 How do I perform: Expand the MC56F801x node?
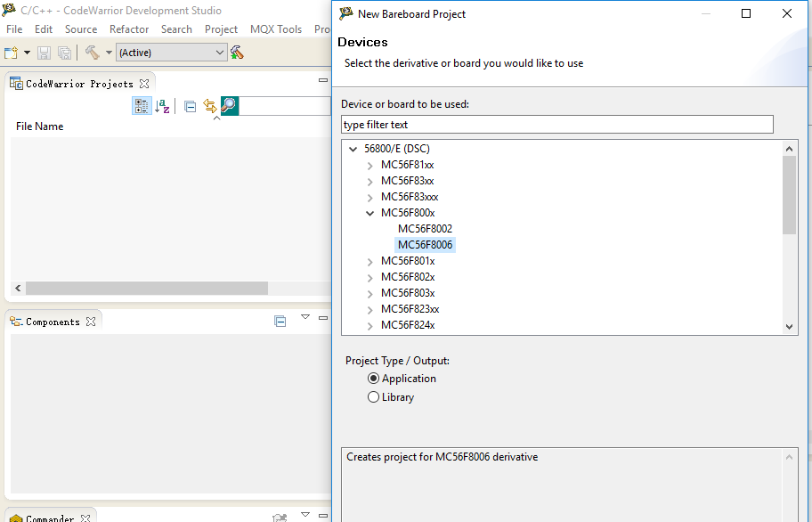(369, 262)
